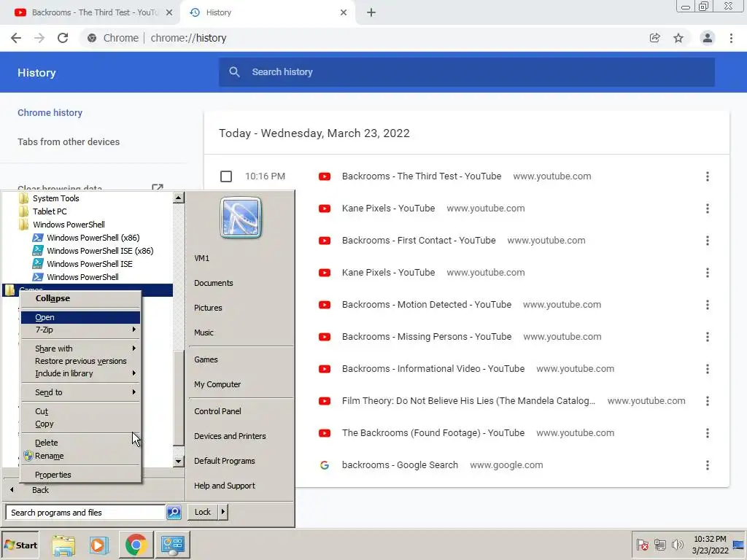Open Windows Explorer from the taskbar

63,545
